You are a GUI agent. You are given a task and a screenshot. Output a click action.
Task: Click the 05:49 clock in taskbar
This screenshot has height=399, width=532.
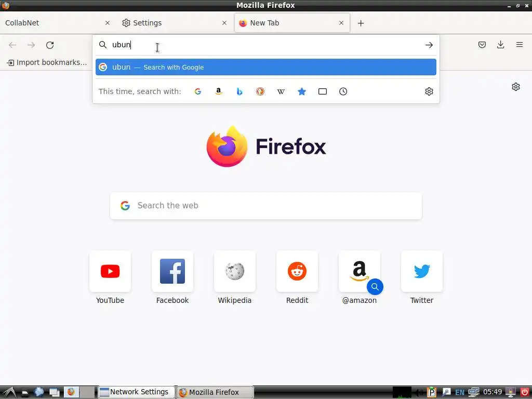493,392
